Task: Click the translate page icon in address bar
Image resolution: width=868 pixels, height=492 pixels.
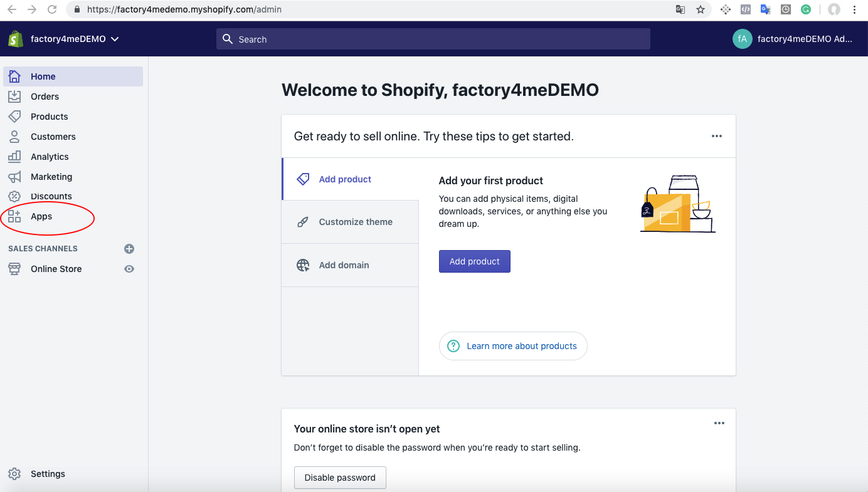Action: (680, 9)
